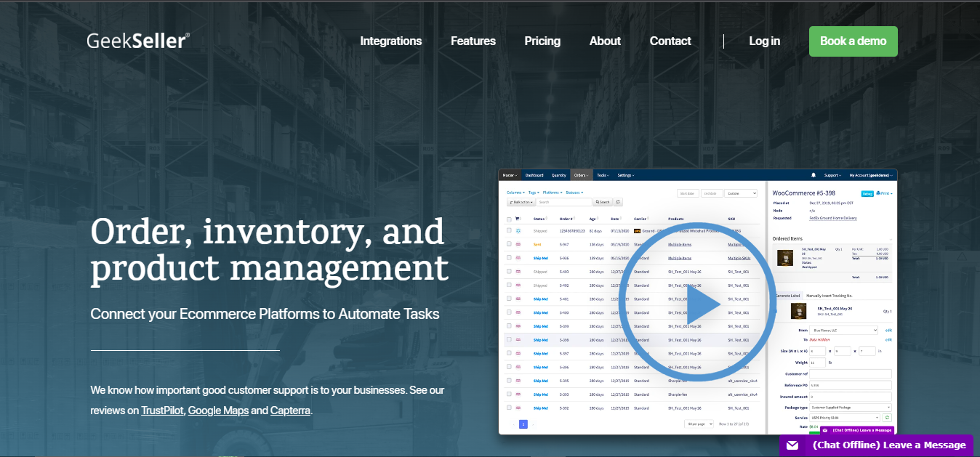Screen dimensions: 980x457
Task: Click the notification bell in app preview
Action: (813, 175)
